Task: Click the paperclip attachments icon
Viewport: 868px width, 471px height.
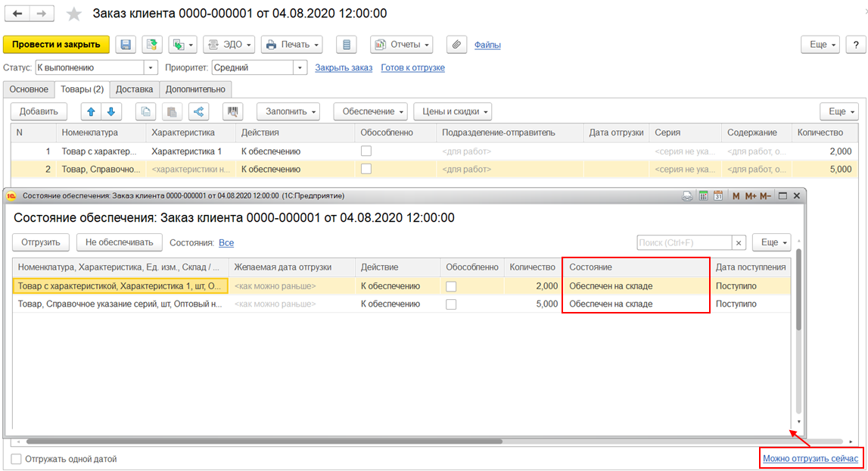Action: pos(456,45)
